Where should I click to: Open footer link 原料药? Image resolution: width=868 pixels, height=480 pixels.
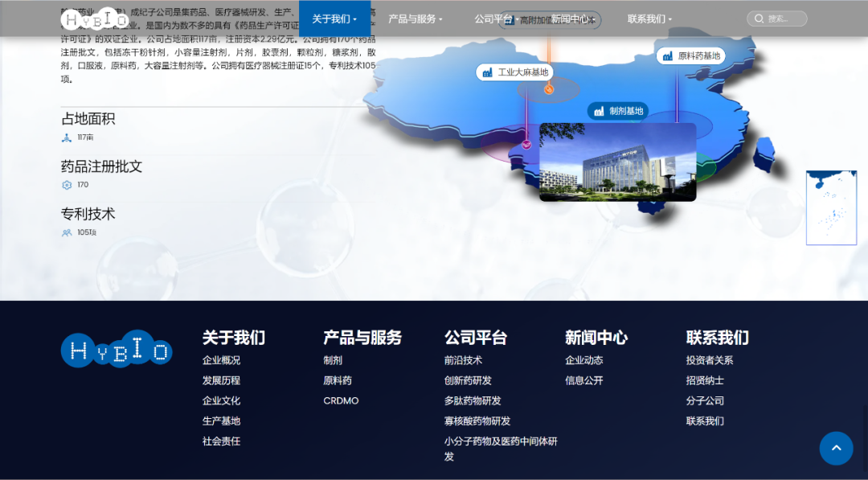pos(338,381)
